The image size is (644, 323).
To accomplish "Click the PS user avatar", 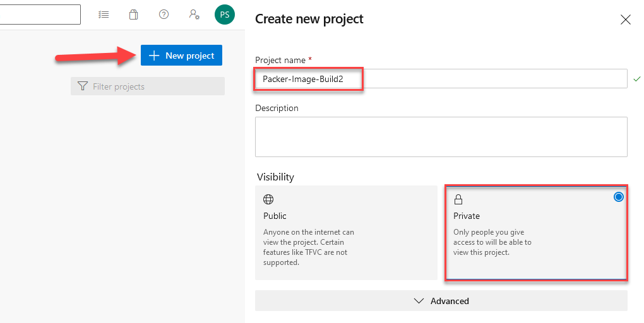I will [224, 15].
